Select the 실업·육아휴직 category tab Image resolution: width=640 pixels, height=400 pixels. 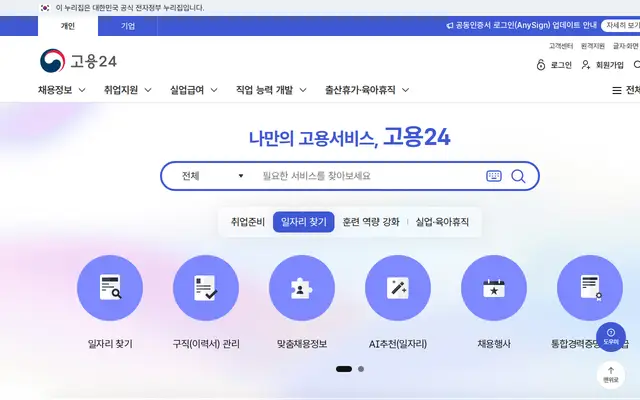(442, 222)
